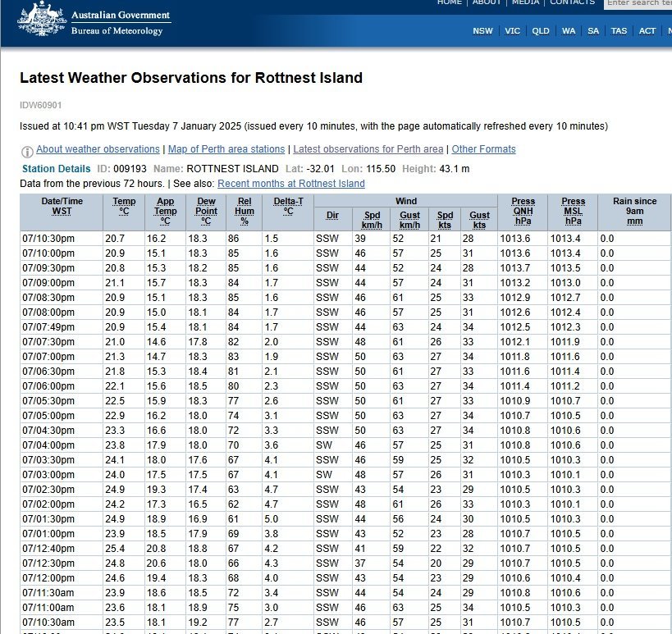Open the MEDIA link in the header
The height and width of the screenshot is (634, 672).
click(525, 2)
